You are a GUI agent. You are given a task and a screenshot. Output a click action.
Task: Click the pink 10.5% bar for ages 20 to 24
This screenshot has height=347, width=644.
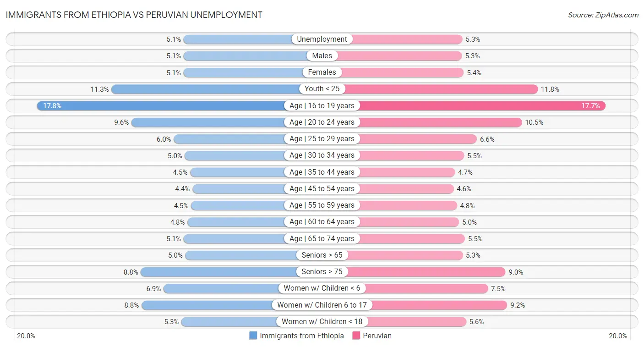coord(440,122)
